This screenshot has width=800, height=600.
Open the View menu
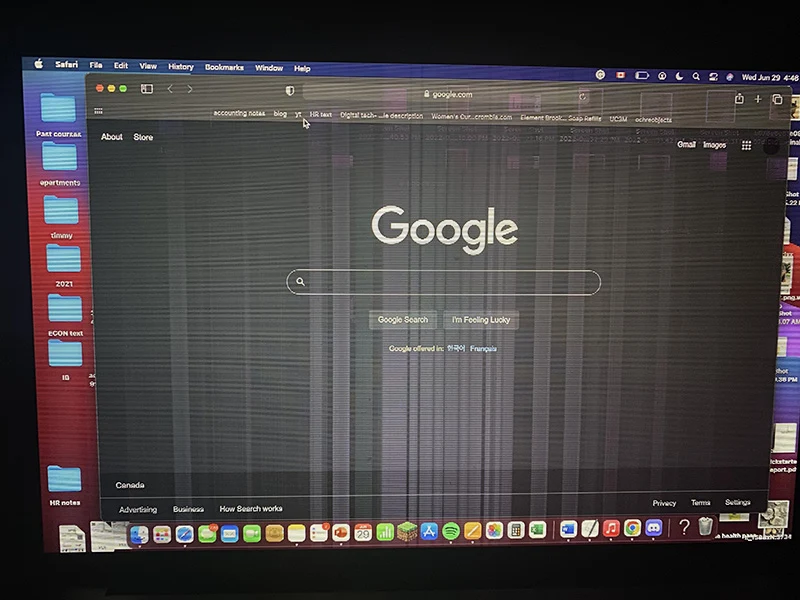pyautogui.click(x=148, y=66)
